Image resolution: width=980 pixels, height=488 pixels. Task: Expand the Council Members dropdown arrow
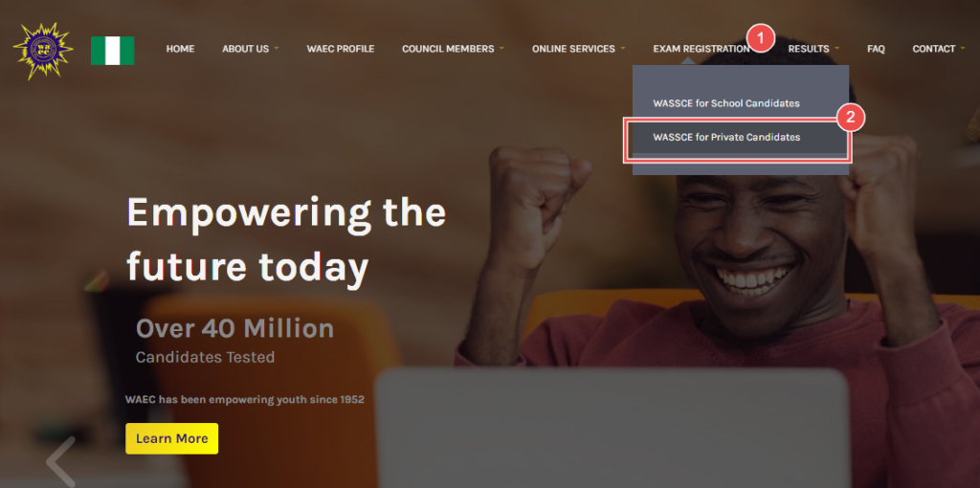(x=501, y=48)
